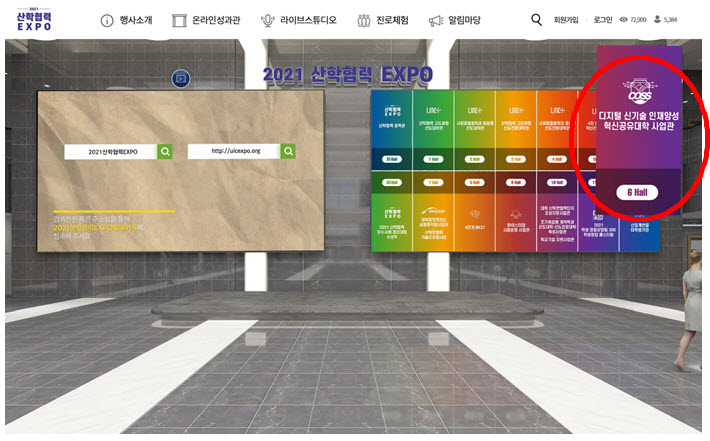Click the COSS logo on 6 Hall card

point(639,91)
